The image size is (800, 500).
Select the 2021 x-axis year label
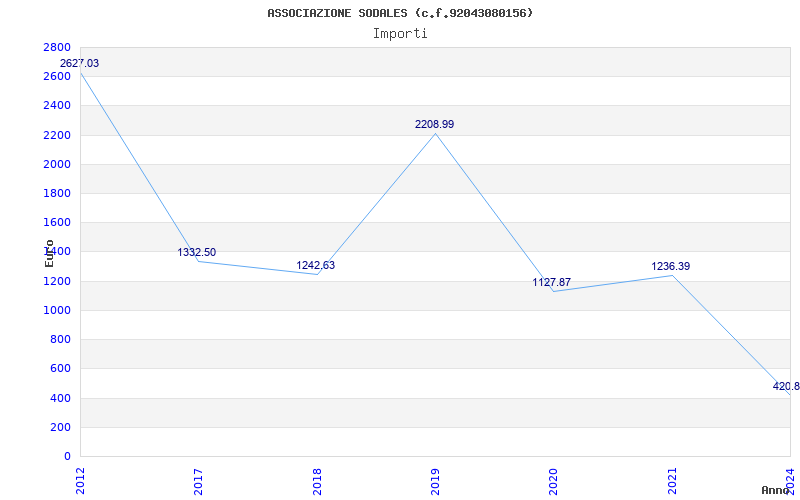tap(672, 481)
